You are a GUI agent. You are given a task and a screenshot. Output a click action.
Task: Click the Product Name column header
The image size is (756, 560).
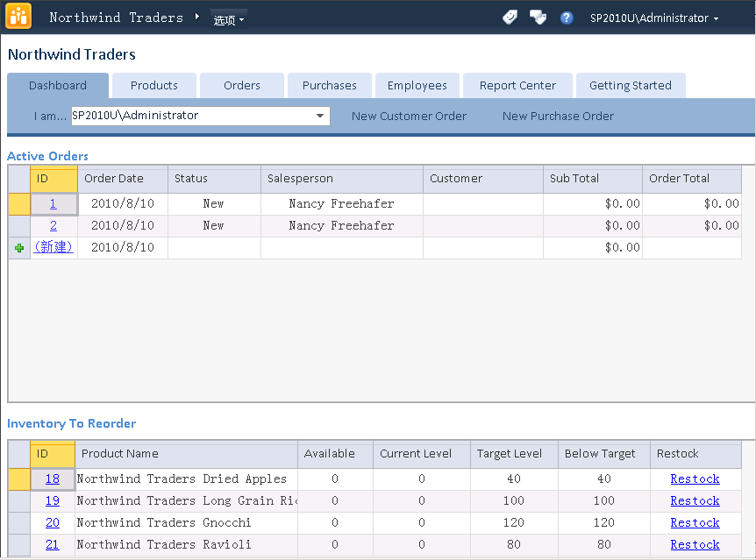pos(187,454)
